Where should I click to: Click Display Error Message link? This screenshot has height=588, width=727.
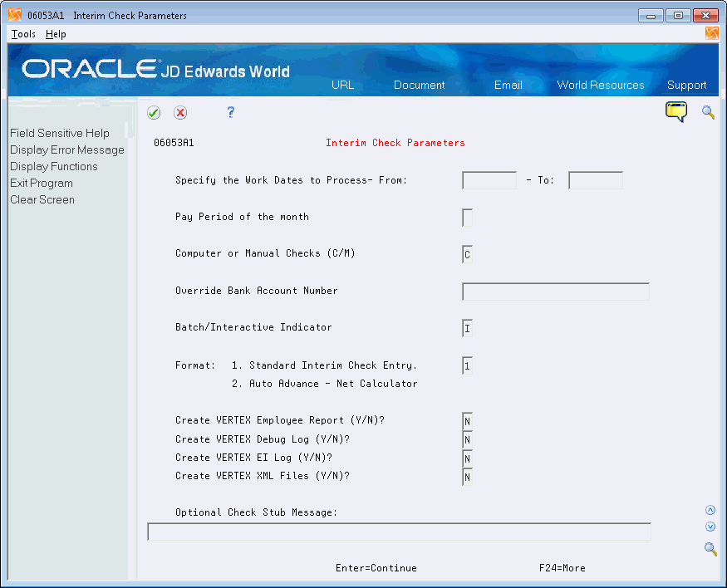pos(67,149)
